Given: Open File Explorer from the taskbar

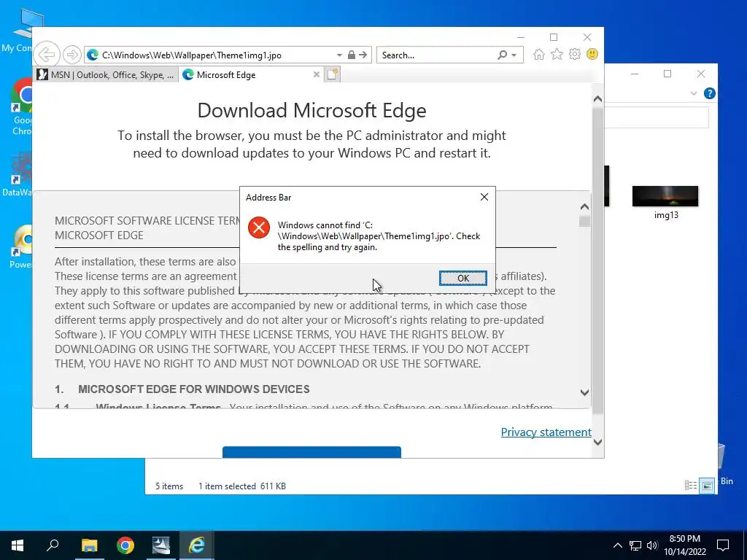Looking at the screenshot, I should (x=89, y=545).
